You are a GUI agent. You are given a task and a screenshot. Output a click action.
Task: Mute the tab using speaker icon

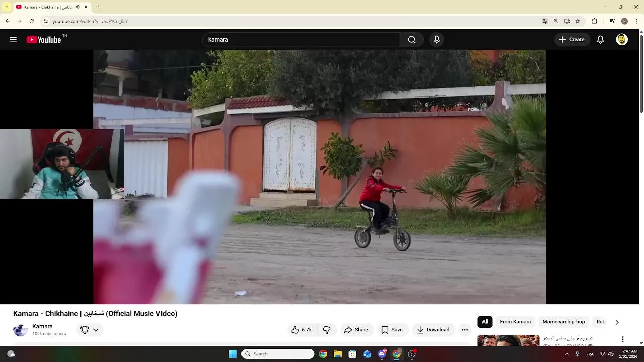coord(77,7)
